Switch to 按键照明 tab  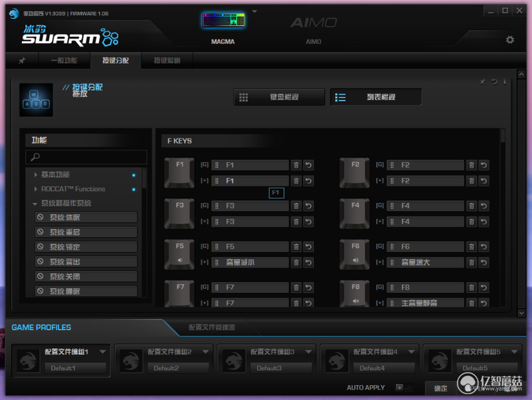pos(167,61)
